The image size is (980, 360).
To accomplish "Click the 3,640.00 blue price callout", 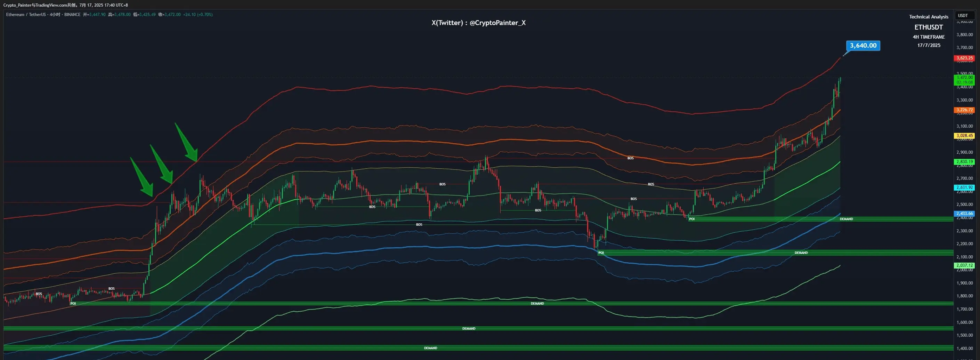I will pos(863,46).
